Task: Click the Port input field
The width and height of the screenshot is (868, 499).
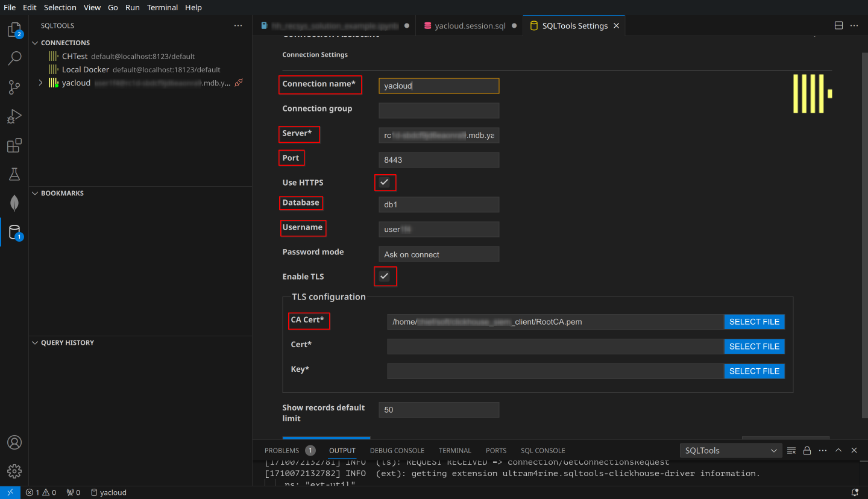Action: (438, 160)
